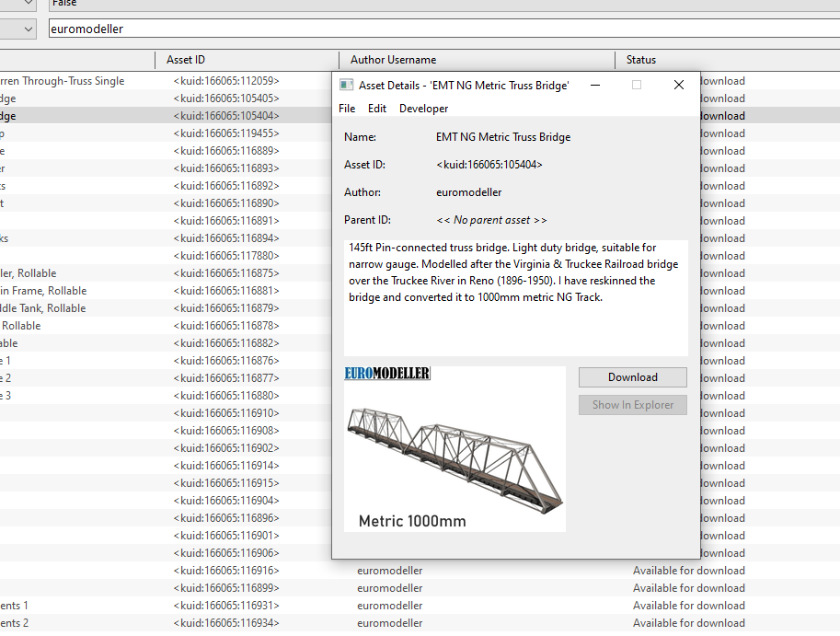Click the Show In Explorer button
840x636 pixels.
(x=633, y=405)
